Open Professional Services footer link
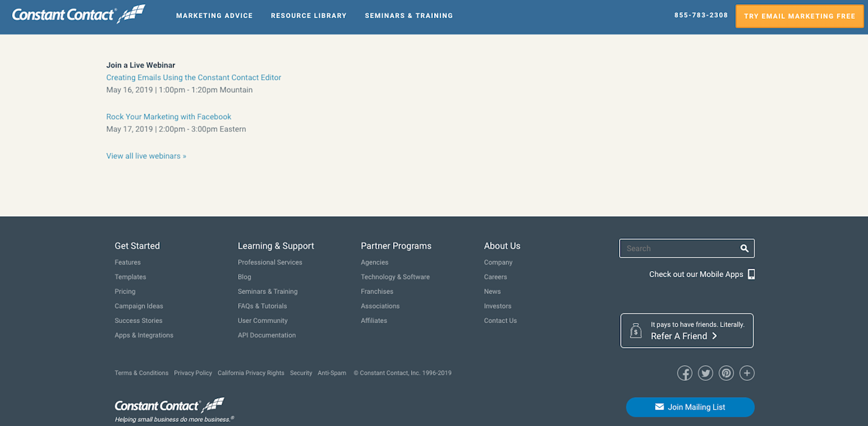The width and height of the screenshot is (868, 426). [270, 263]
